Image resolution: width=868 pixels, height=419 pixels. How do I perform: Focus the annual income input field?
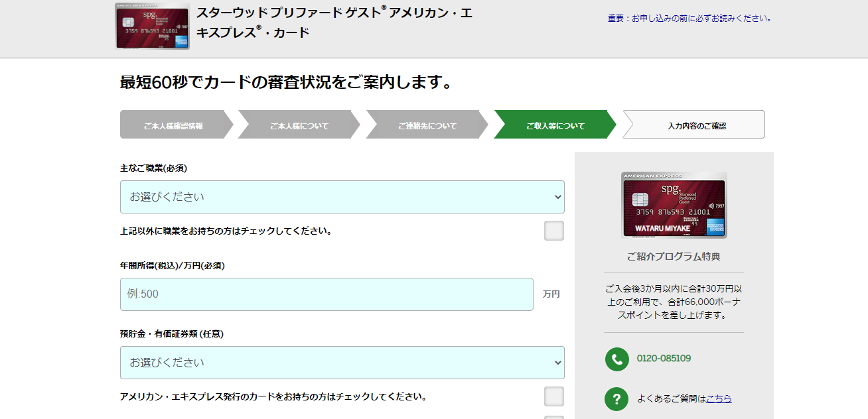(x=326, y=294)
